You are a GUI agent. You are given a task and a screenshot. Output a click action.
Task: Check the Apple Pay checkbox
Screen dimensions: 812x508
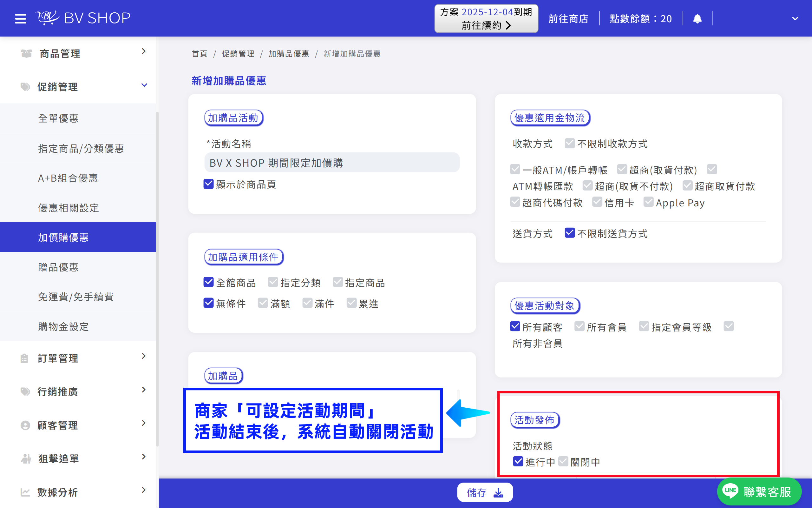(x=648, y=202)
